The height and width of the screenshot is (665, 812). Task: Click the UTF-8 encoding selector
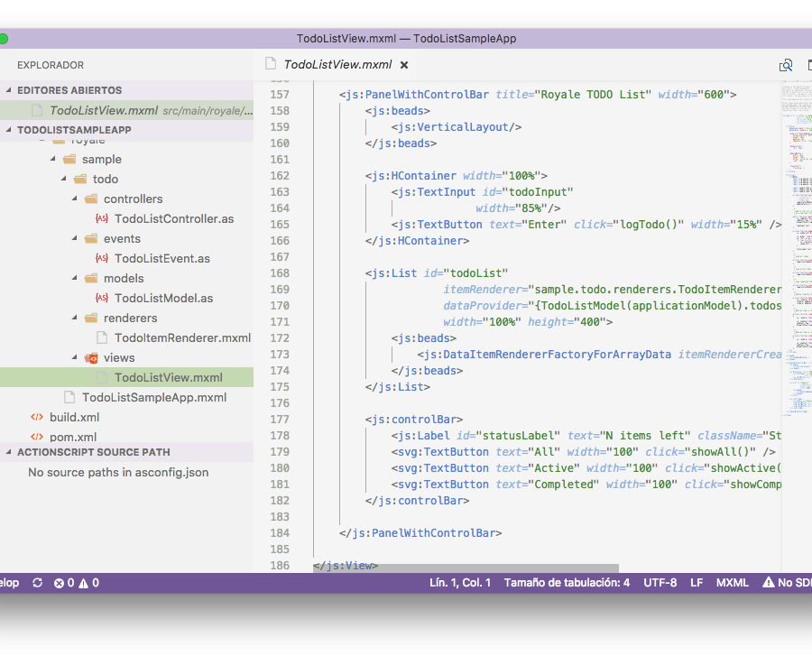[660, 583]
